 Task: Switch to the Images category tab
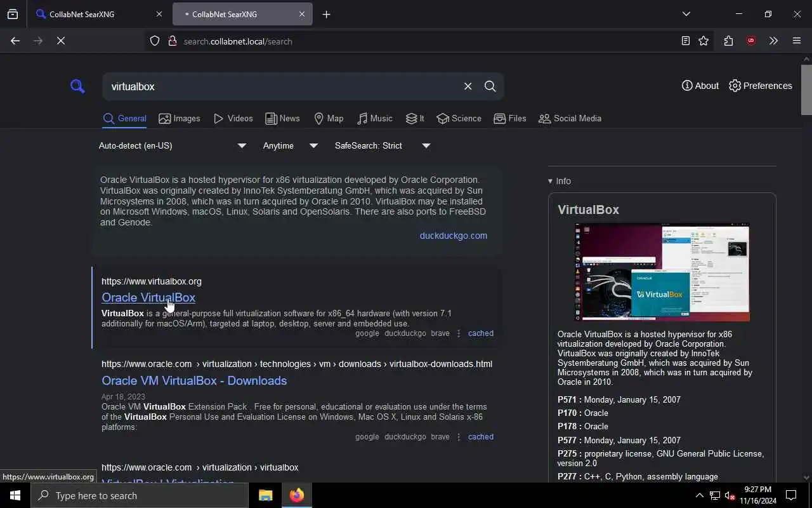coord(180,119)
